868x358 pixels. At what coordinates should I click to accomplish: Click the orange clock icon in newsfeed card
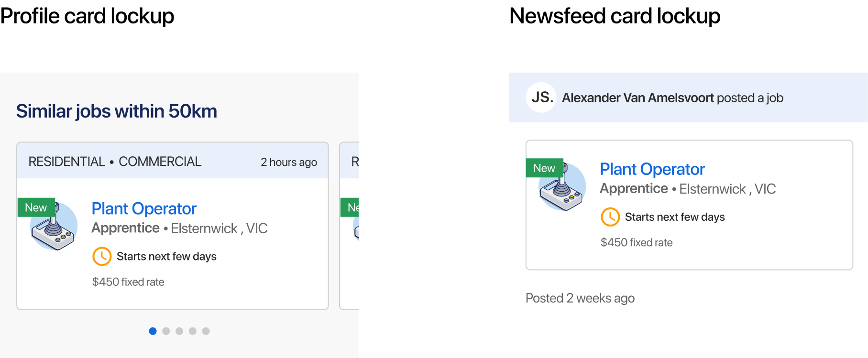610,217
